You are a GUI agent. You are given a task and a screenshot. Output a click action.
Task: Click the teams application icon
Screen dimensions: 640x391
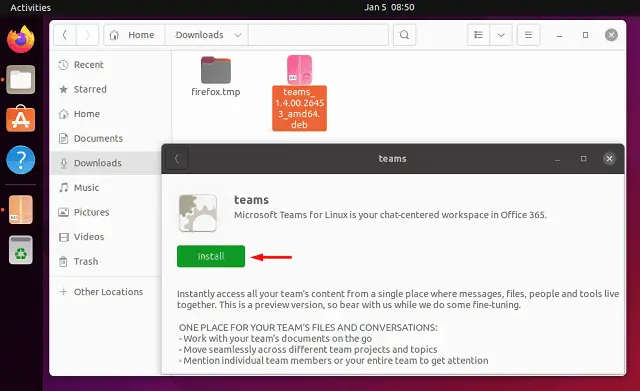tap(198, 213)
